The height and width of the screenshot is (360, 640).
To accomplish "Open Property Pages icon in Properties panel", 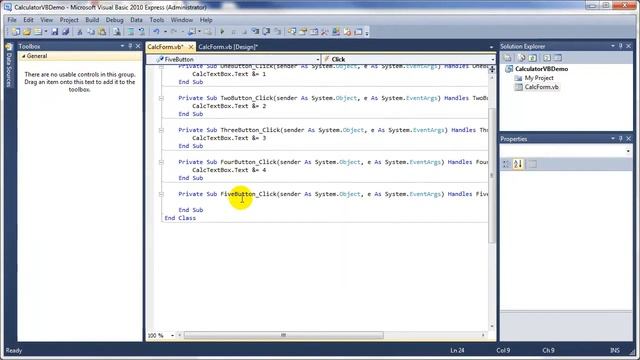I will point(532,164).
